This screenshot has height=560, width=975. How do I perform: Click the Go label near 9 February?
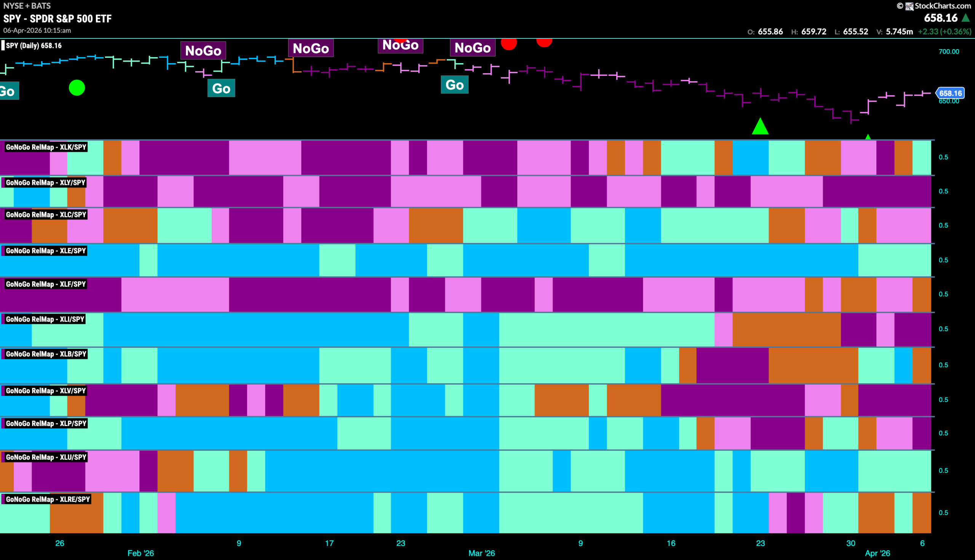(221, 88)
